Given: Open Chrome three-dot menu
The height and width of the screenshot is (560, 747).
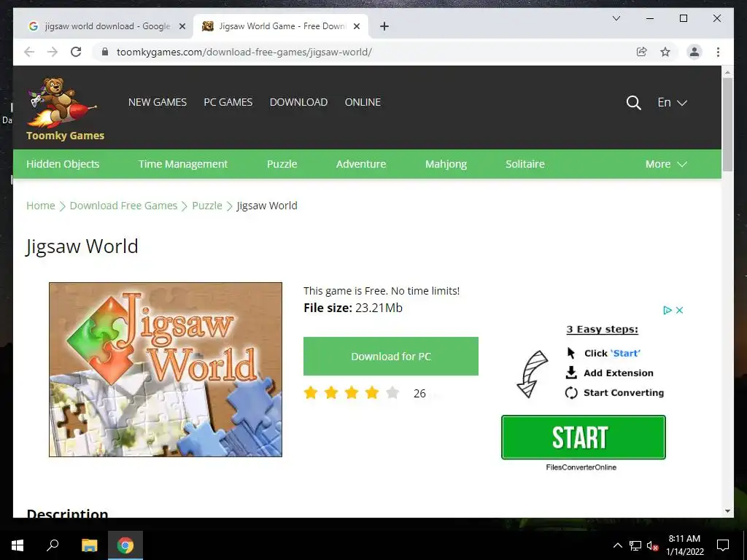Looking at the screenshot, I should click(718, 52).
